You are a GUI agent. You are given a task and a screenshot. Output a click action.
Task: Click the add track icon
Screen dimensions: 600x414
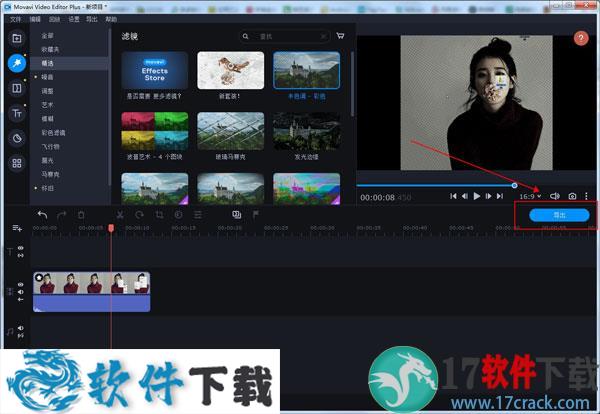[x=17, y=228]
